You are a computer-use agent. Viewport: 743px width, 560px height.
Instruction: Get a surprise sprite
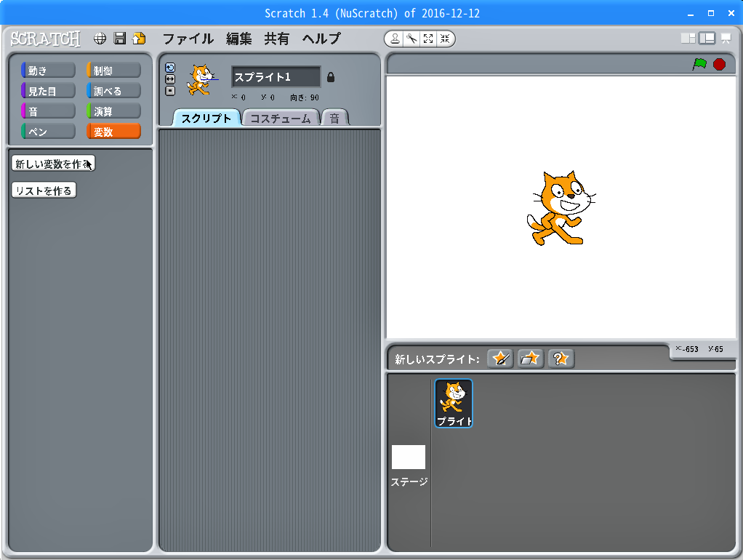(x=561, y=359)
